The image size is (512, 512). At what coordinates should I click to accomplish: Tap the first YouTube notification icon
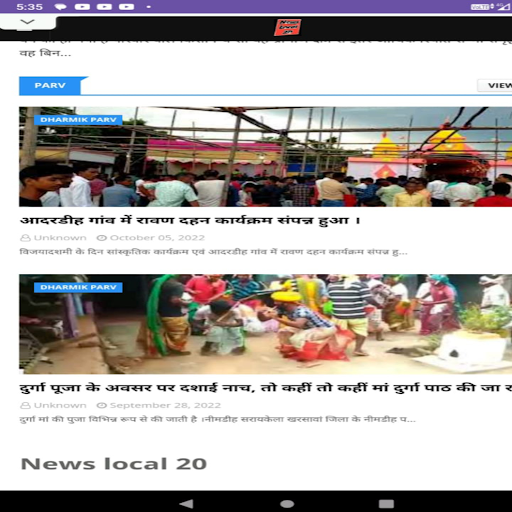tap(82, 7)
